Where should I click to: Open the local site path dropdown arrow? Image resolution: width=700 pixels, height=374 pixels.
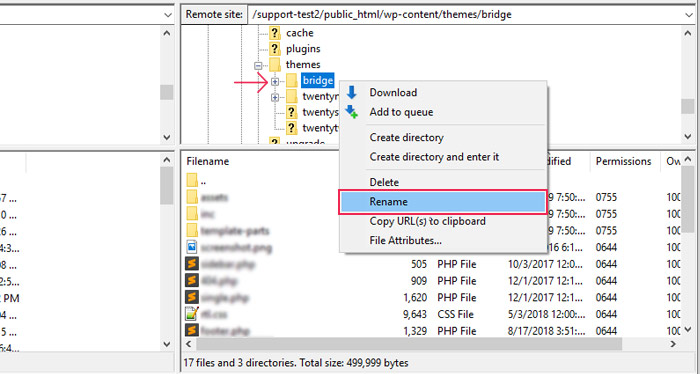(167, 15)
